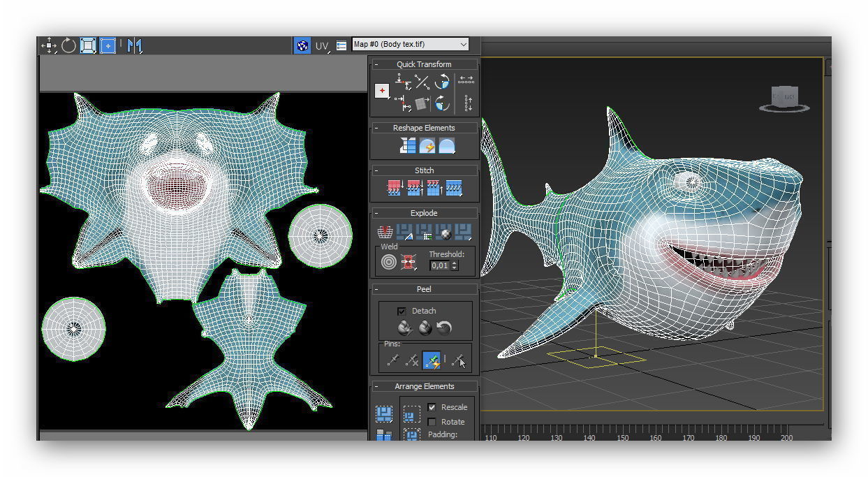The height and width of the screenshot is (477, 868).
Task: Click Stitch Custom icon
Action: [x=454, y=188]
